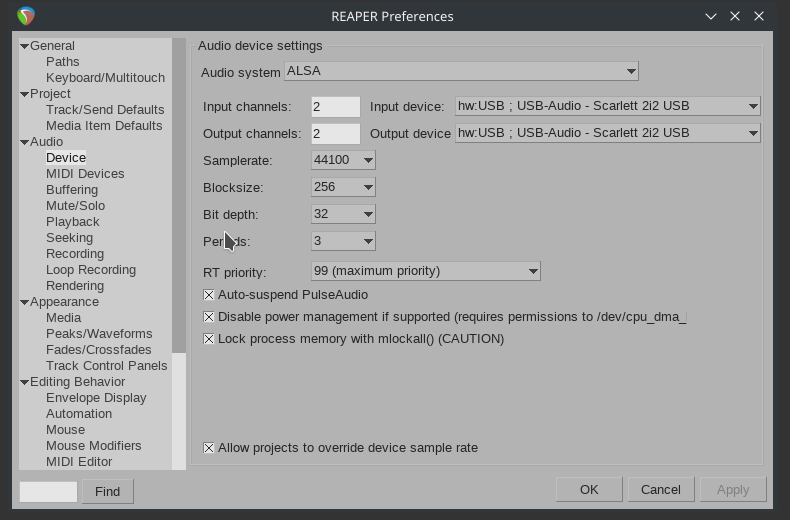Select Paths in preferences tree
Screen dimensions: 790x520
coord(62,61)
